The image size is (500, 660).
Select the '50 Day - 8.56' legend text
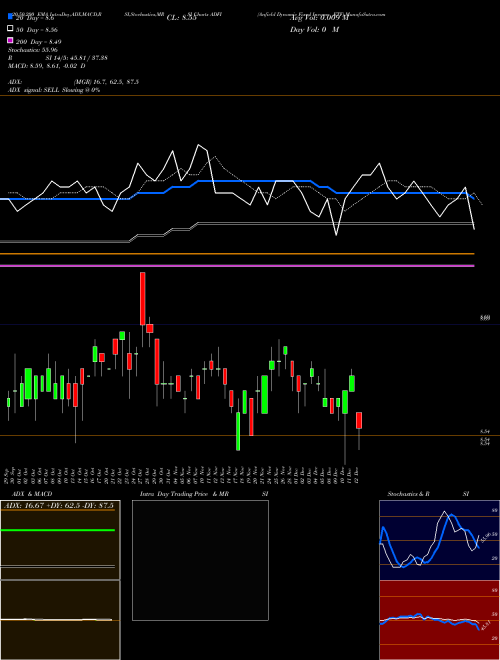37,30
